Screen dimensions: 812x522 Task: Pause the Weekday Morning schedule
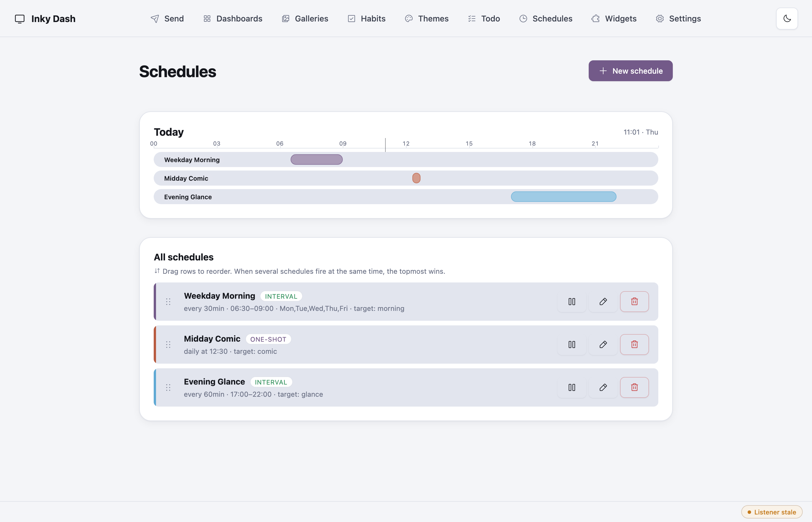572,302
